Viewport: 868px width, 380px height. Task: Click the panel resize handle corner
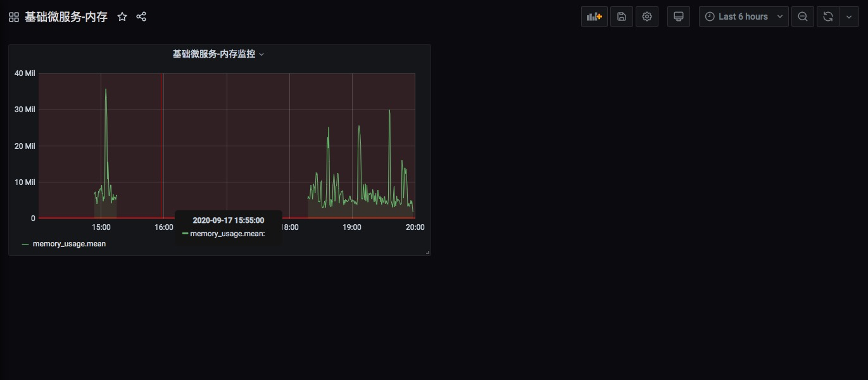[x=428, y=253]
